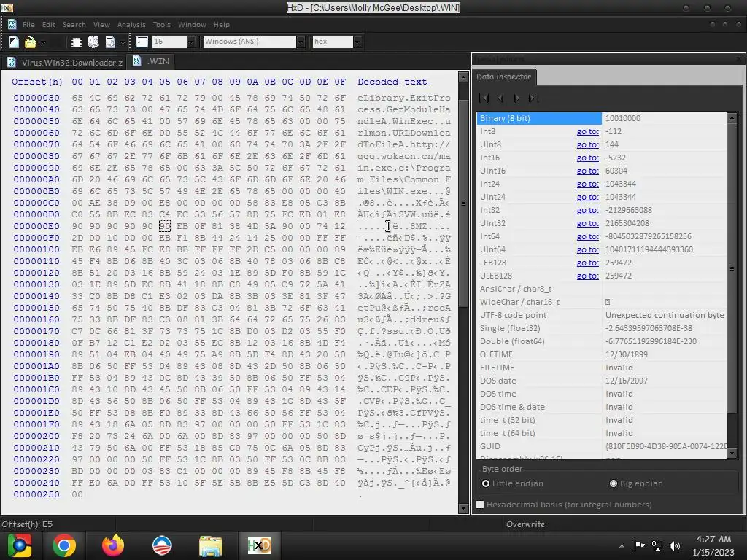Open the hex offset base dropdown
Image resolution: width=747 pixels, height=560 pixels.
pos(357,42)
